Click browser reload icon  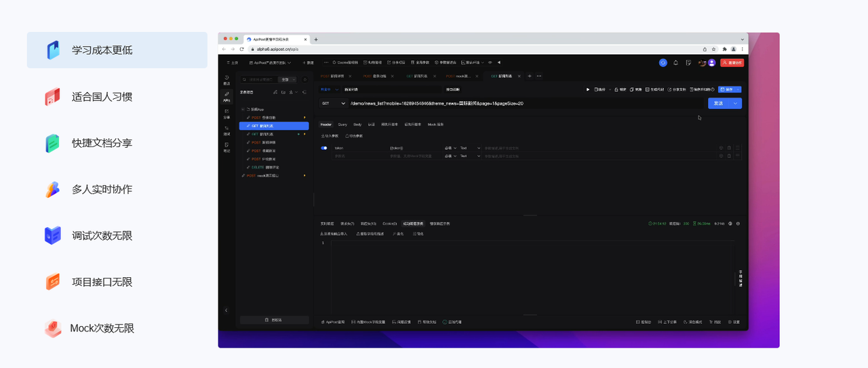(x=241, y=49)
